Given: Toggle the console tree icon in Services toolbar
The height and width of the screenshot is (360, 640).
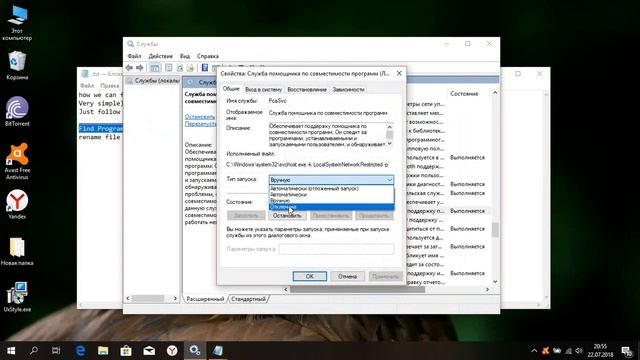Looking at the screenshot, I should pos(155,68).
